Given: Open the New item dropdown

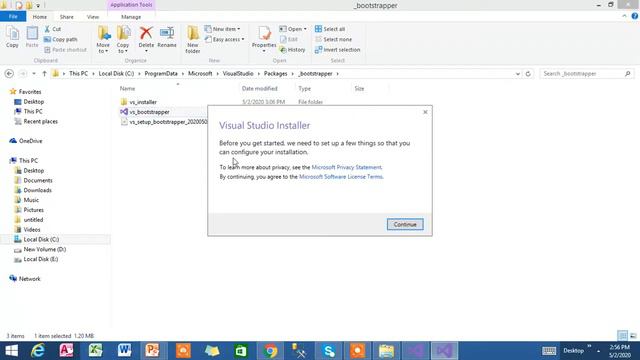Looking at the screenshot, I should pyautogui.click(x=222, y=29).
